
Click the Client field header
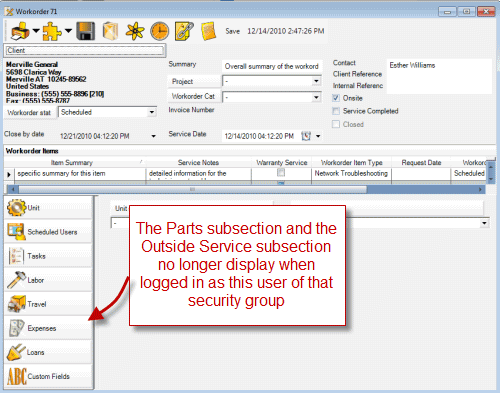[85, 51]
